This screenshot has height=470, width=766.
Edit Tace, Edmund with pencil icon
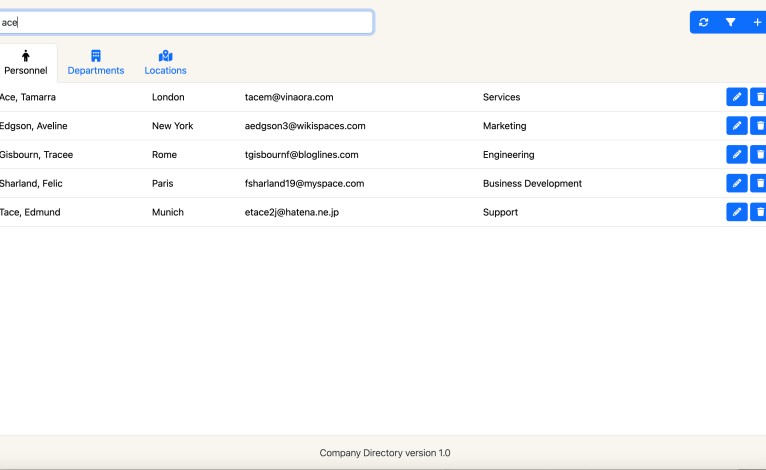[736, 212]
